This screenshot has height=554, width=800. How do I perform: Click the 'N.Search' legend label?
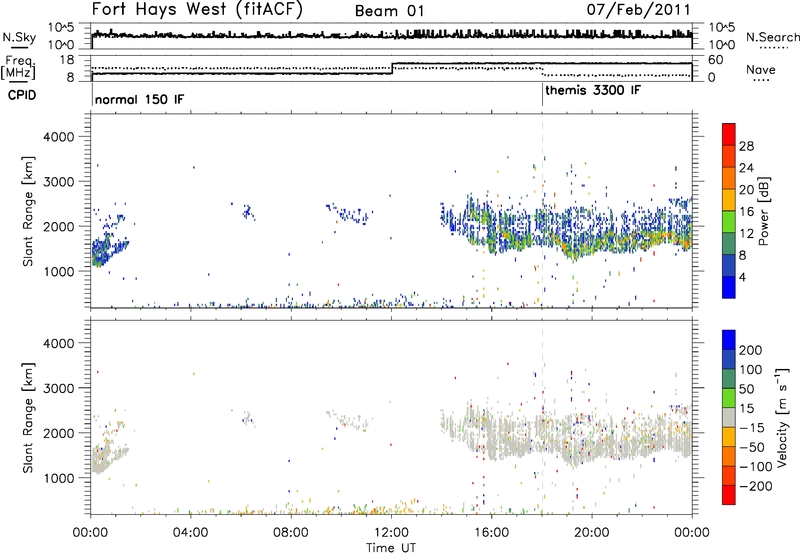pyautogui.click(x=772, y=37)
